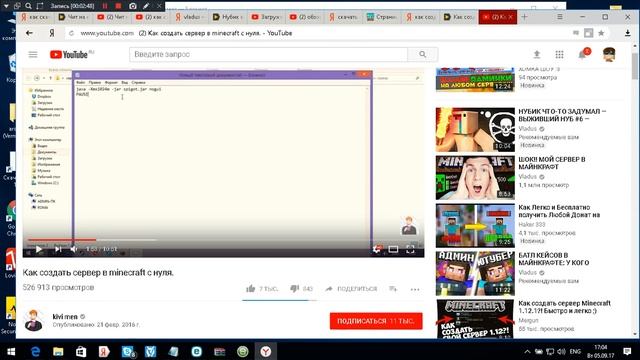The height and width of the screenshot is (360, 640).
Task: Click the YouTube search magnifier button
Action: coord(422,54)
